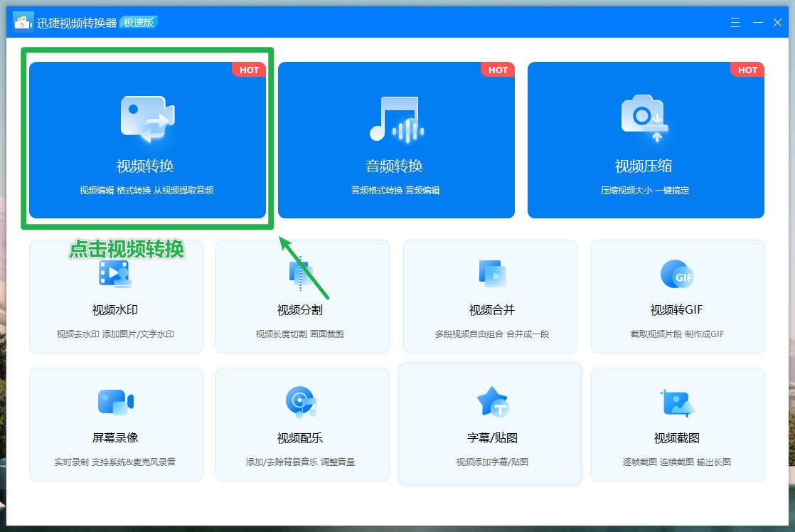Start the 屏幕录像 (Screen Record) tool
The width and height of the screenshot is (795, 532).
point(115,423)
